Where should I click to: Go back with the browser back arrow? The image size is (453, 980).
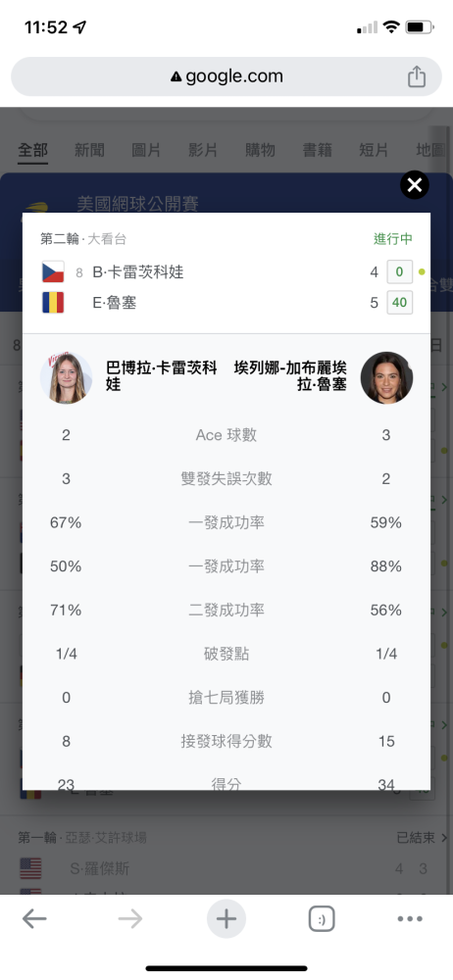click(x=34, y=918)
